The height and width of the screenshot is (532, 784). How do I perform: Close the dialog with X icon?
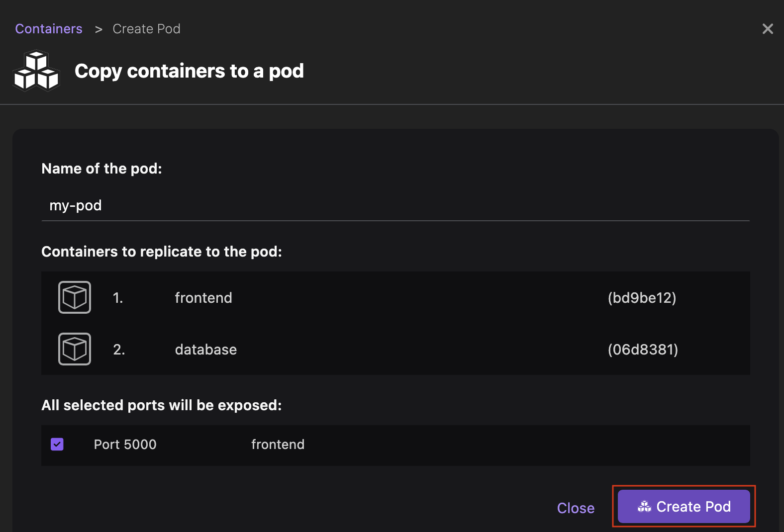click(768, 29)
